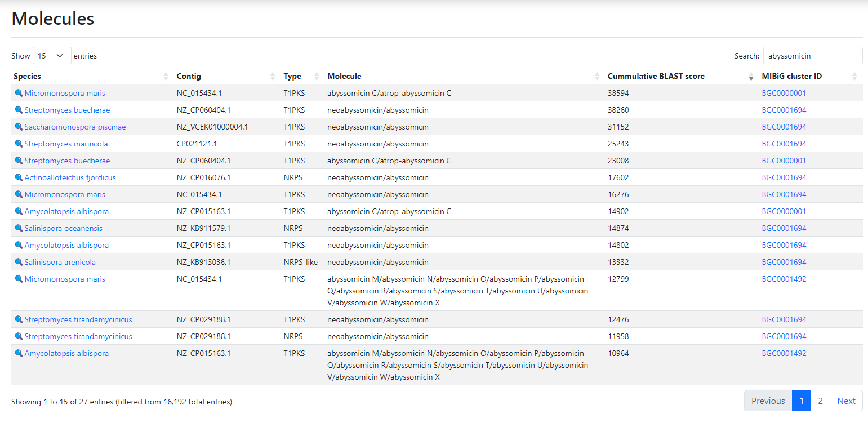Viewport: 868px width, 427px height.
Task: Open magnifier icon for Amycolatopsis albispora 10964 row
Action: click(19, 353)
